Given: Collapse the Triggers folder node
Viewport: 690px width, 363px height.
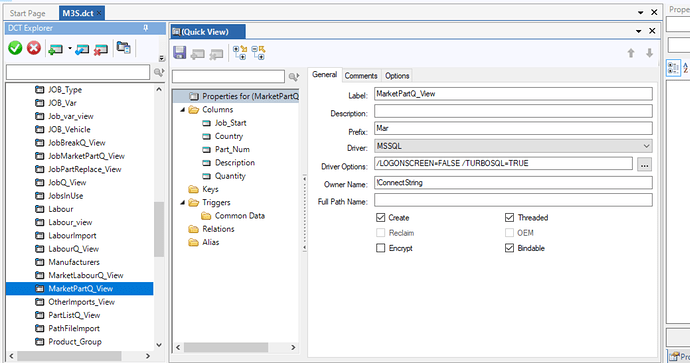Looking at the screenshot, I should [183, 202].
